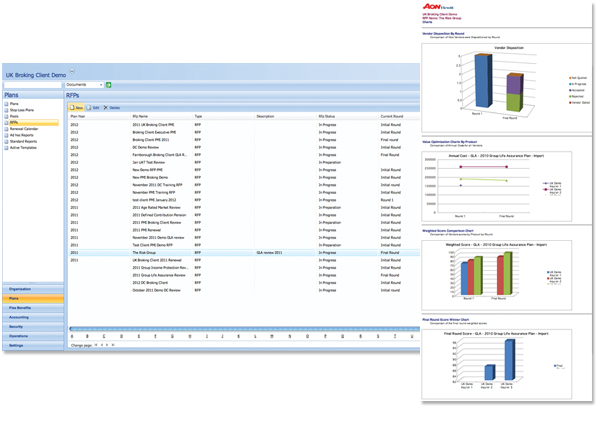Viewport: 600px width, 446px height.
Task: Select Pools in the Plans tree
Action: [15, 116]
